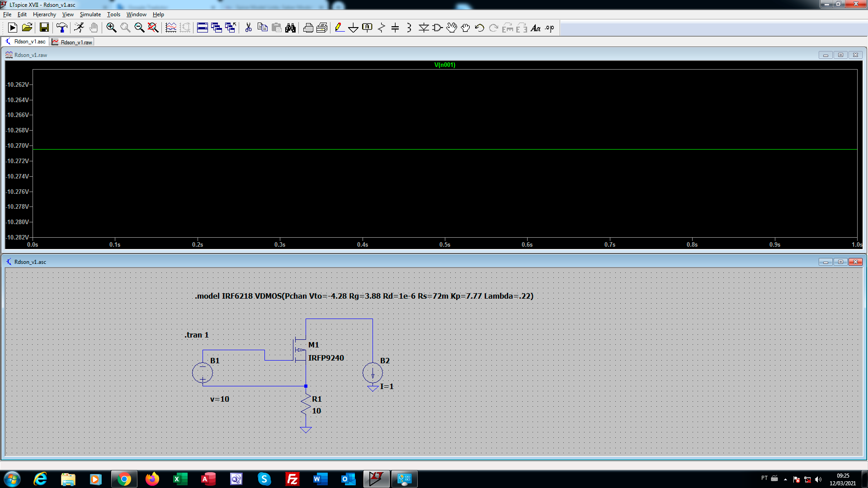868x488 pixels.
Task: Select resistor R1 symbol
Action: (306, 405)
